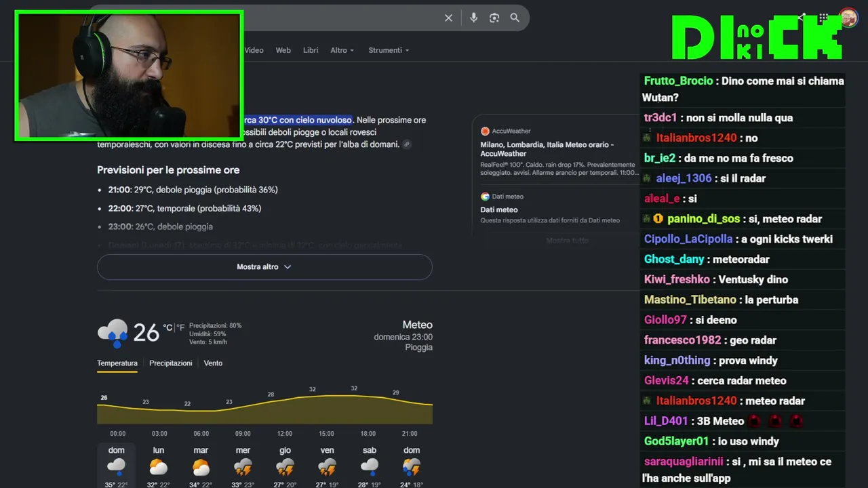
Task: Click the orange badge beside panino_di_sos
Action: click(658, 219)
